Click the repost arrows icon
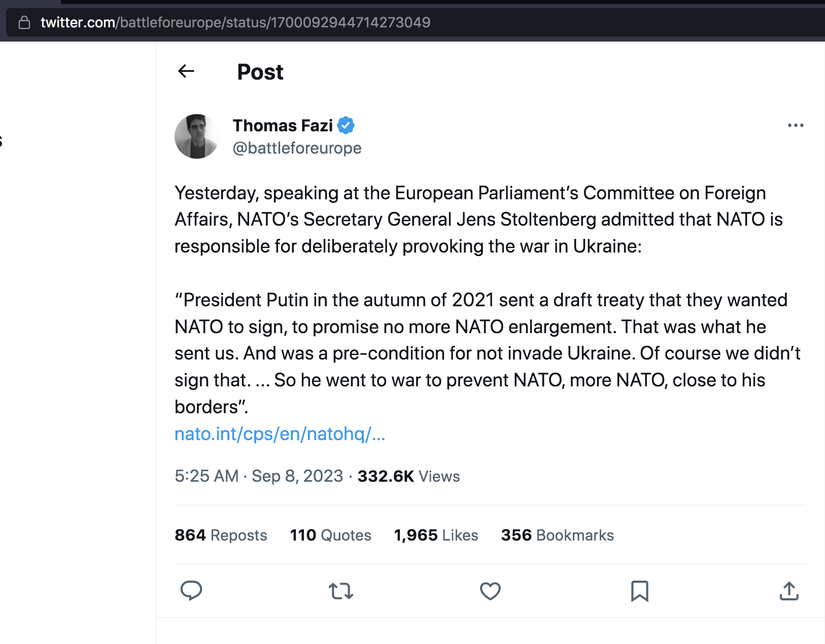 pyautogui.click(x=340, y=591)
